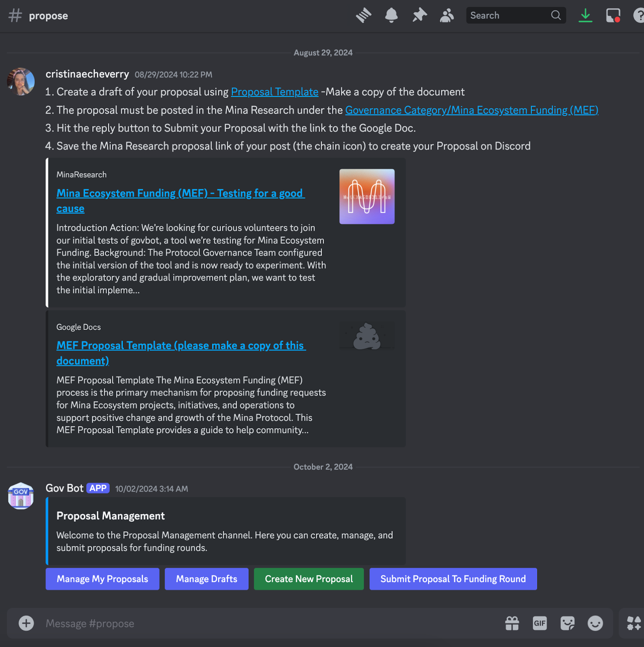Viewport: 644px width, 647px height.
Task: Click the APP badge next to Gov Bot
Action: pos(98,488)
